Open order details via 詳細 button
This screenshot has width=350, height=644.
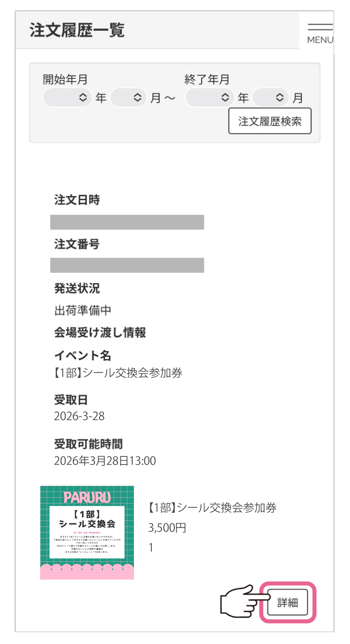(287, 602)
